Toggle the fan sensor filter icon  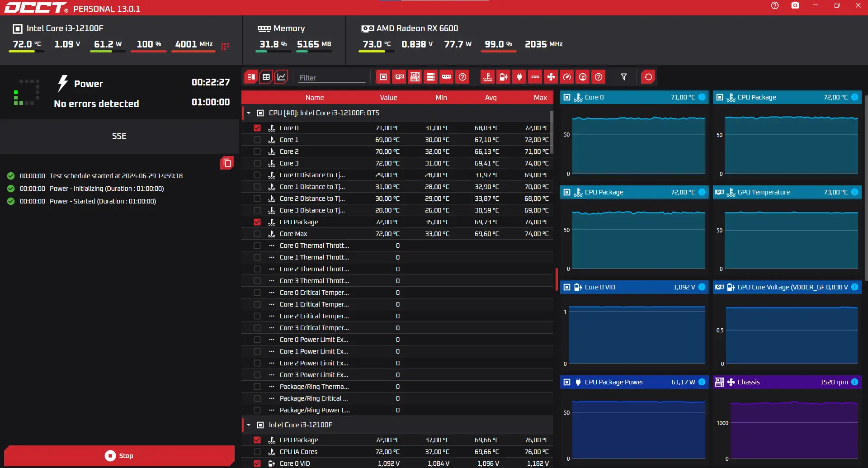551,77
